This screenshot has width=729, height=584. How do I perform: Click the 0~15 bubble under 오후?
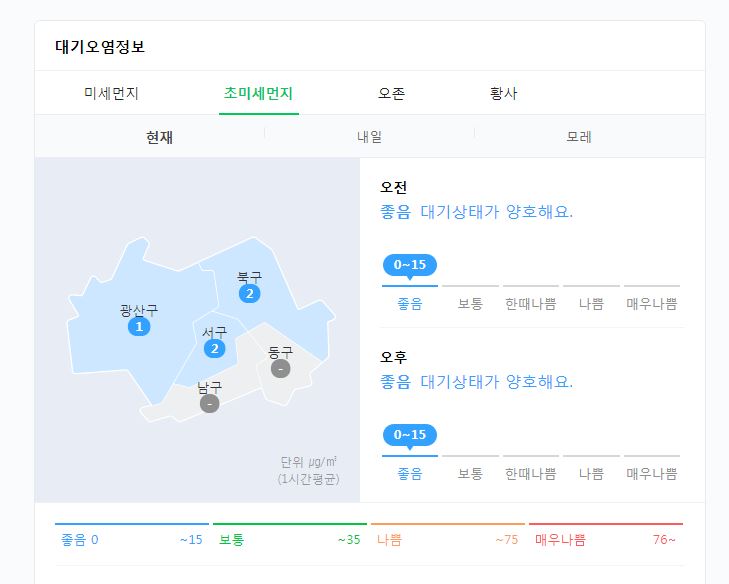pyautogui.click(x=410, y=435)
